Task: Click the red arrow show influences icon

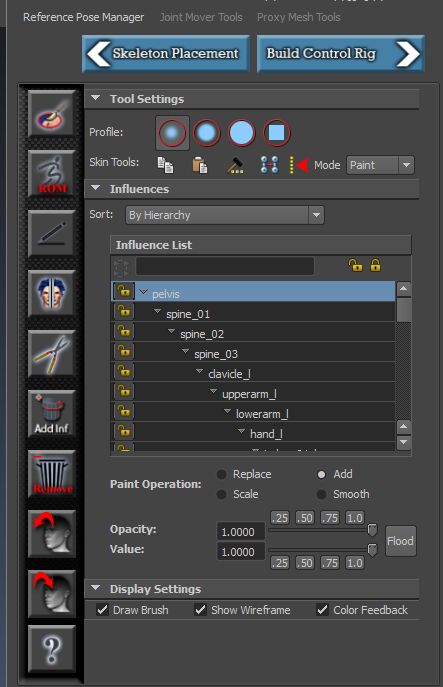Action: (299, 165)
